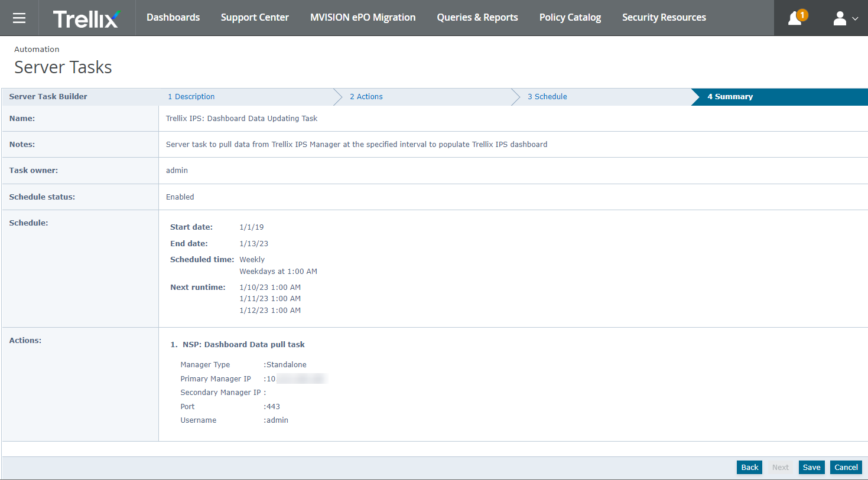The height and width of the screenshot is (480, 868).
Task: Click the notes text about Trellix IPS Manager
Action: coord(356,145)
